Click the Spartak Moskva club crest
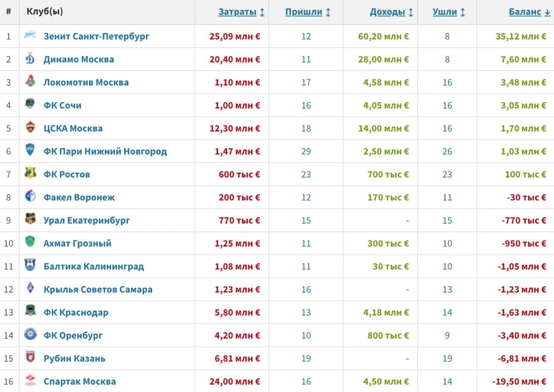The height and width of the screenshot is (392, 554). pyautogui.click(x=30, y=381)
